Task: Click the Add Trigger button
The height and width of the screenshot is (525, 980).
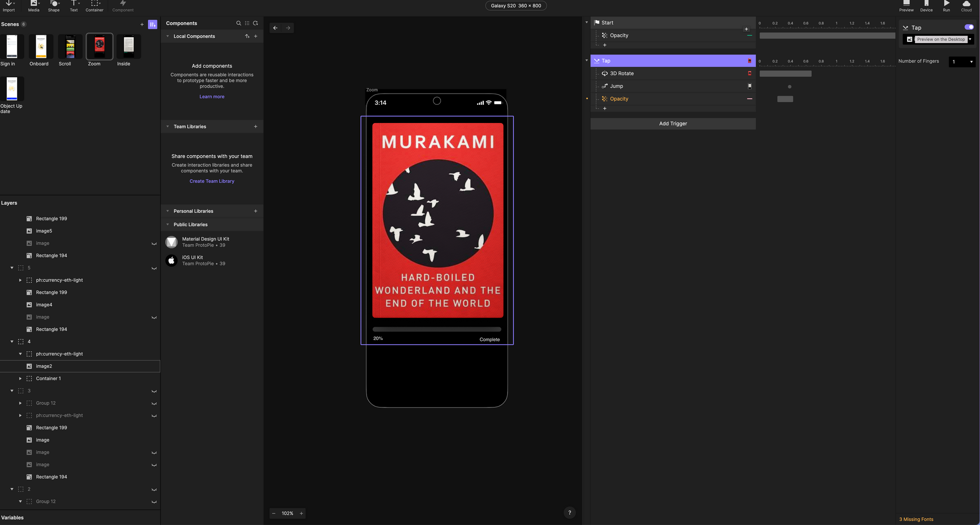Action: coord(673,123)
